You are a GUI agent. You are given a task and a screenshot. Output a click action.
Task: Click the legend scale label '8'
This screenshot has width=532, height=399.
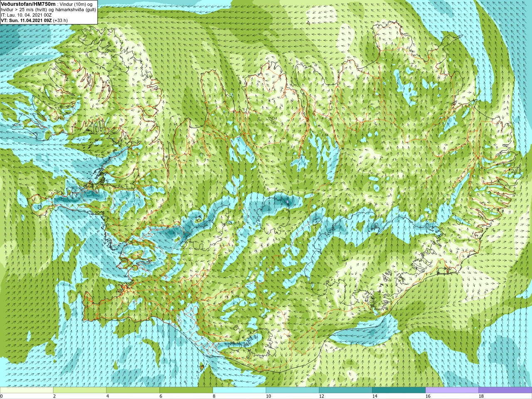214,396
